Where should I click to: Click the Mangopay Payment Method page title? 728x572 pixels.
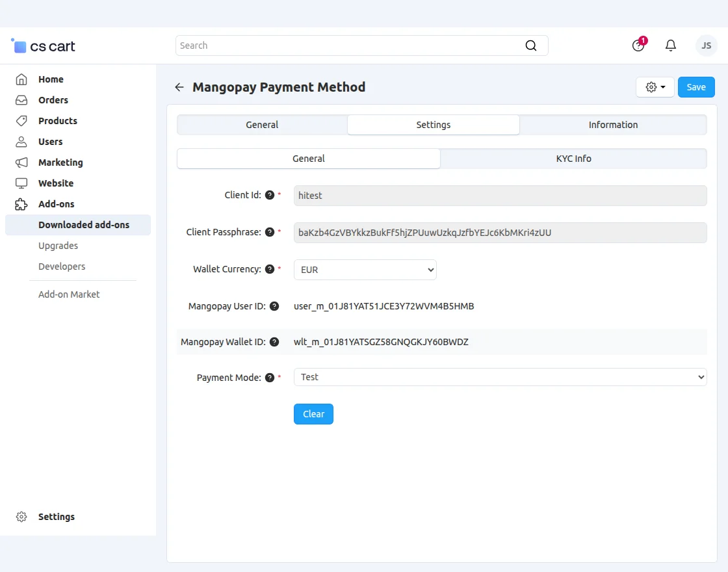pos(279,87)
